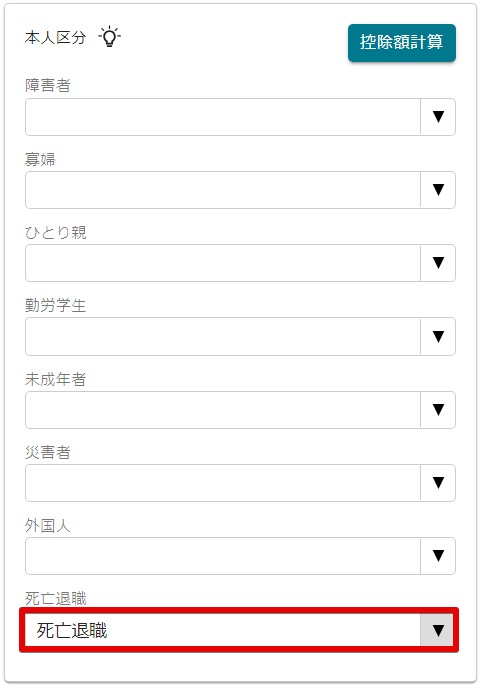Click inside the empty 障害者 select field

(223, 117)
